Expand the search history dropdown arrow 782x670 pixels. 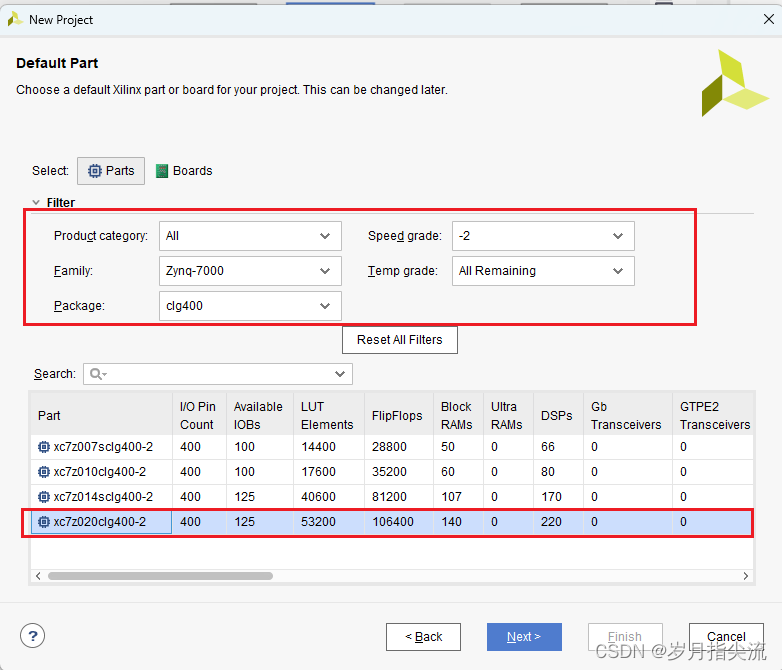pyautogui.click(x=340, y=374)
